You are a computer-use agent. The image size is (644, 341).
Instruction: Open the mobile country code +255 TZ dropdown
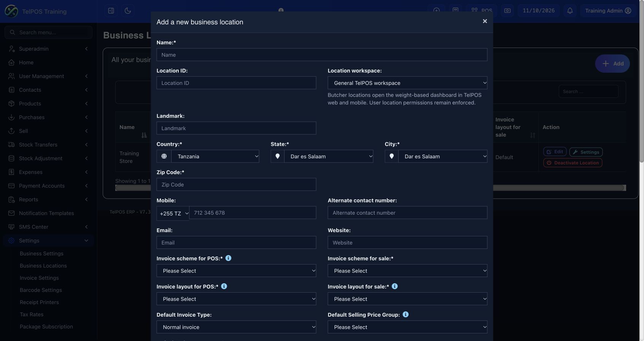click(x=173, y=214)
